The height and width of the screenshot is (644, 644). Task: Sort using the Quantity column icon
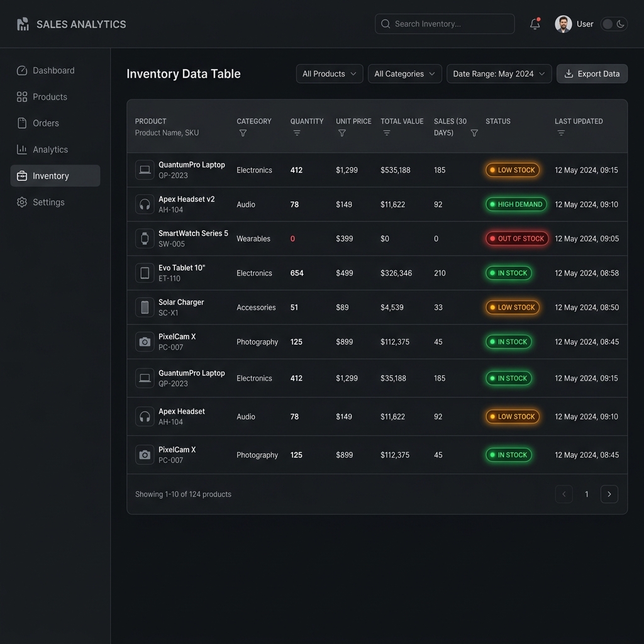pyautogui.click(x=297, y=133)
